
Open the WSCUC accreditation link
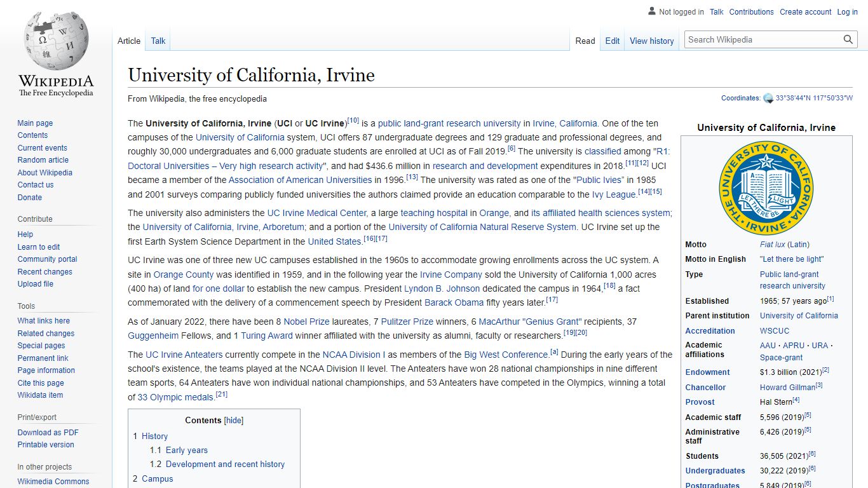[x=775, y=331]
